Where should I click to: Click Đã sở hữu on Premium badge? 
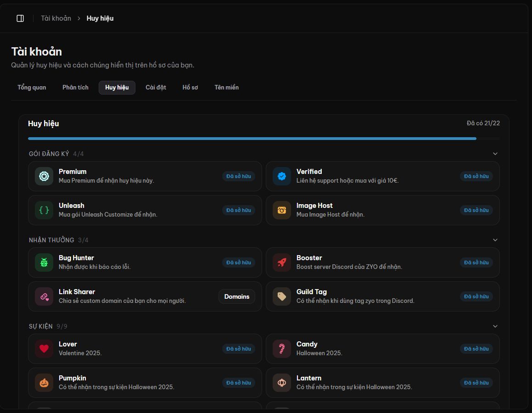click(239, 176)
